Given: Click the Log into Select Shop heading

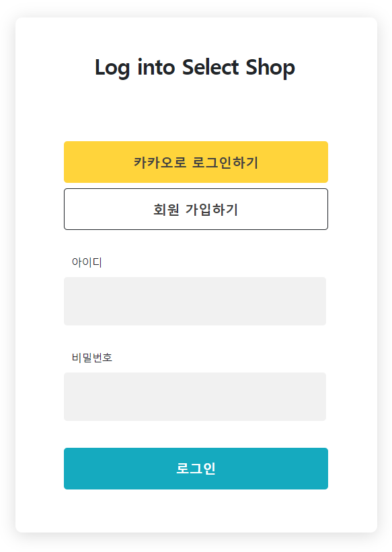Looking at the screenshot, I should tap(196, 67).
